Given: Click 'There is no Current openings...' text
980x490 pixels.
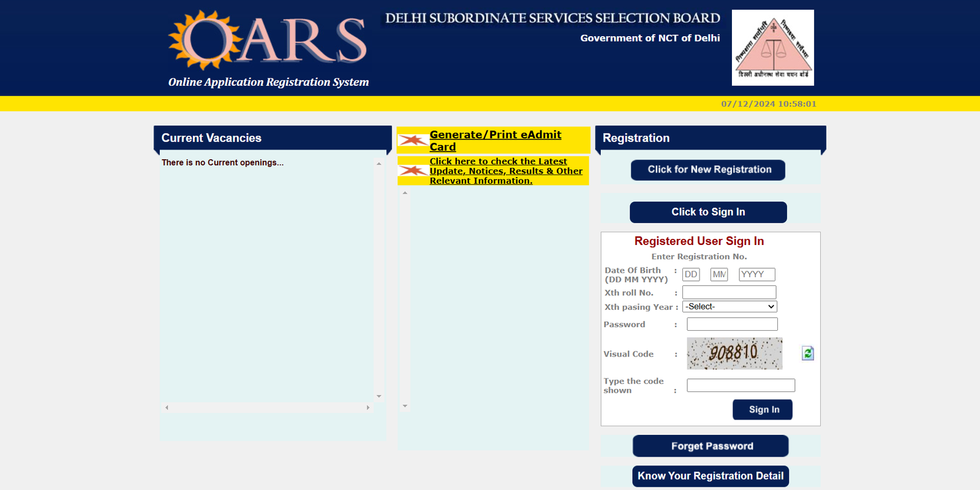Looking at the screenshot, I should point(222,162).
